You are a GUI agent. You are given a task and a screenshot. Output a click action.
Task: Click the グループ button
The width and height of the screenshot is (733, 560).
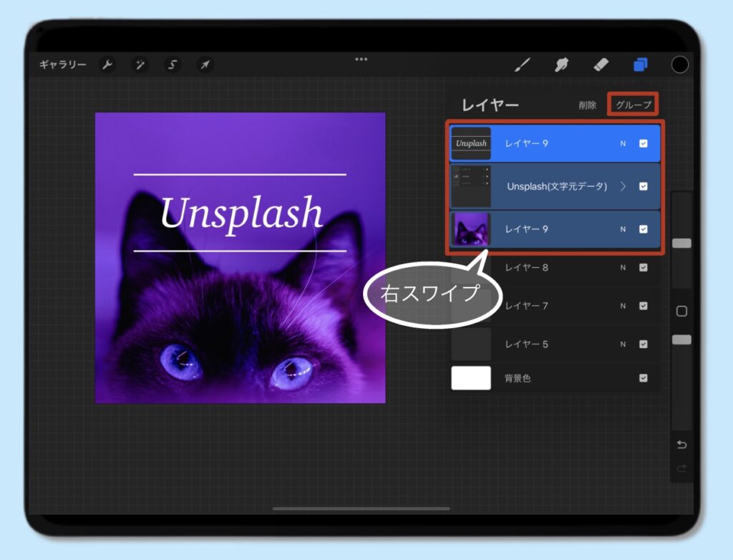click(634, 105)
